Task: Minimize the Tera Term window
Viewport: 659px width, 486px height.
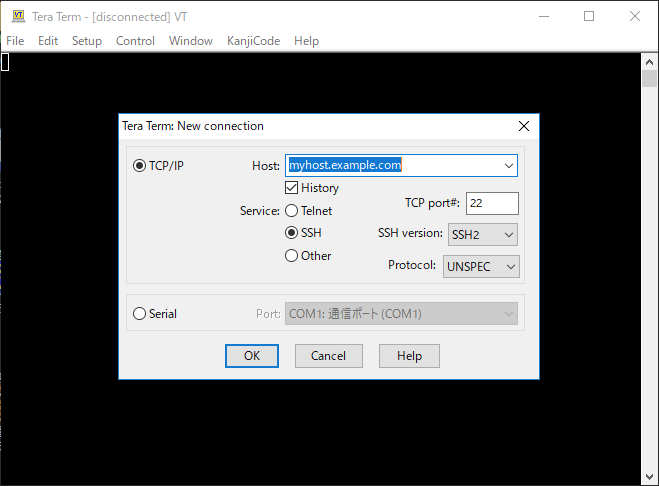Action: 544,16
